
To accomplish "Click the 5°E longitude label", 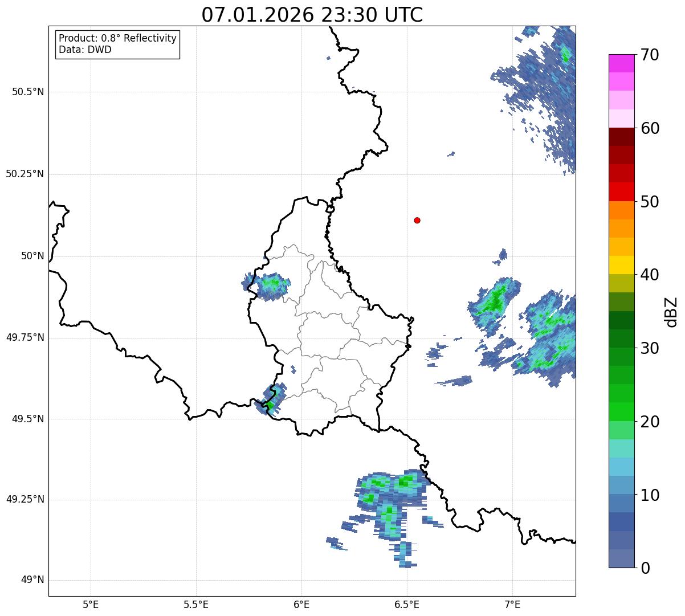I will pos(91,605).
